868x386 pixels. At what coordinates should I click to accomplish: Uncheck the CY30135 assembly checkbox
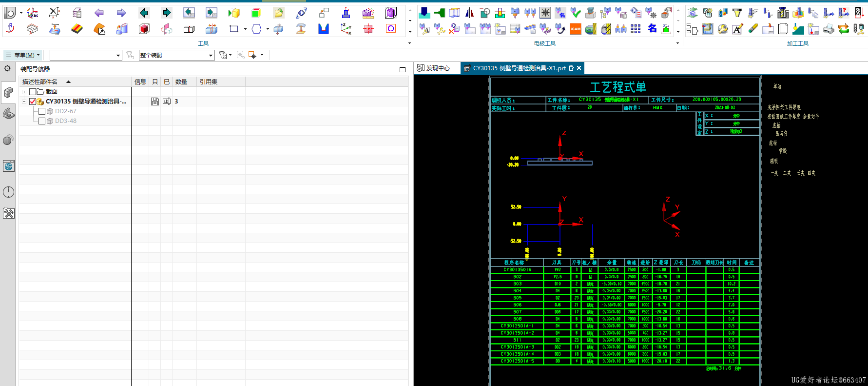coord(33,102)
